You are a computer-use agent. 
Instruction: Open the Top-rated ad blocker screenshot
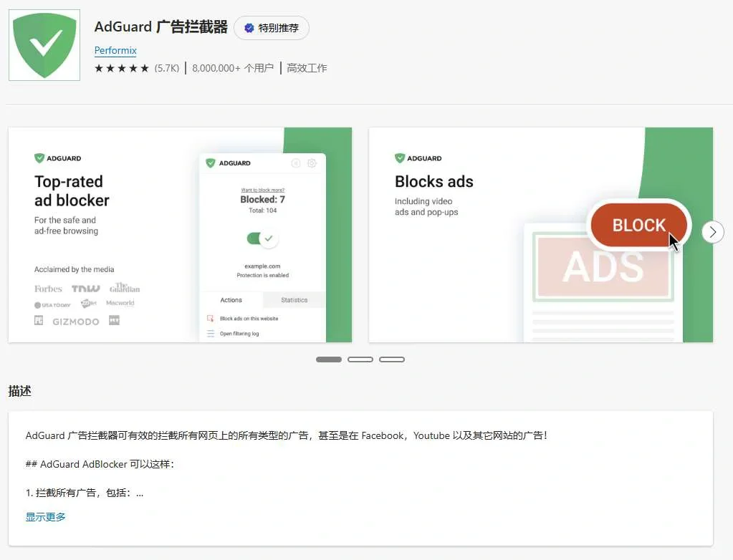(180, 235)
